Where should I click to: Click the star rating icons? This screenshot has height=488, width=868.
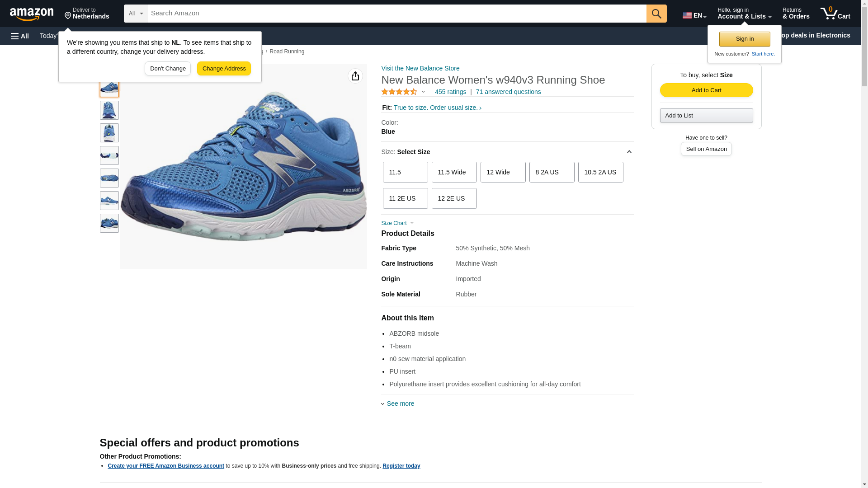point(399,92)
